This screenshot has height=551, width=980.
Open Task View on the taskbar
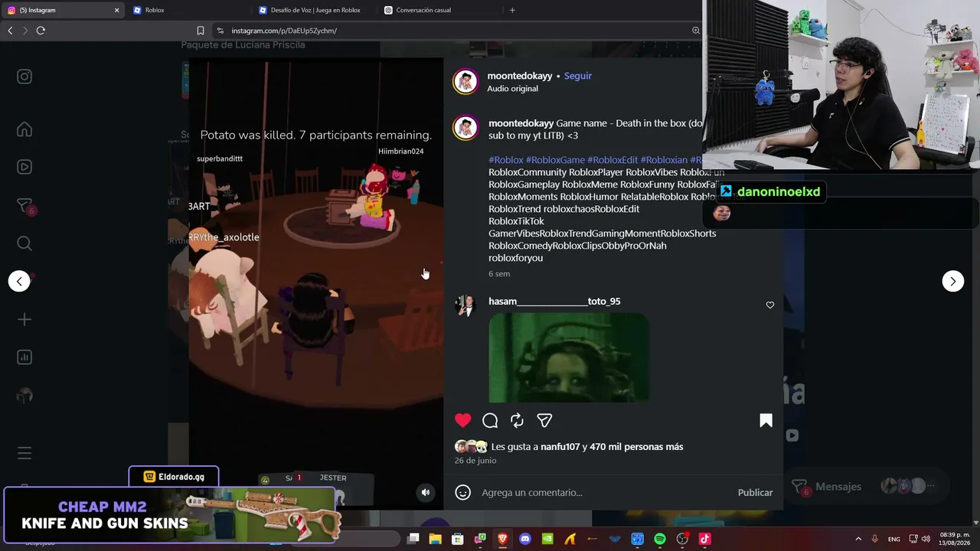pyautogui.click(x=413, y=539)
